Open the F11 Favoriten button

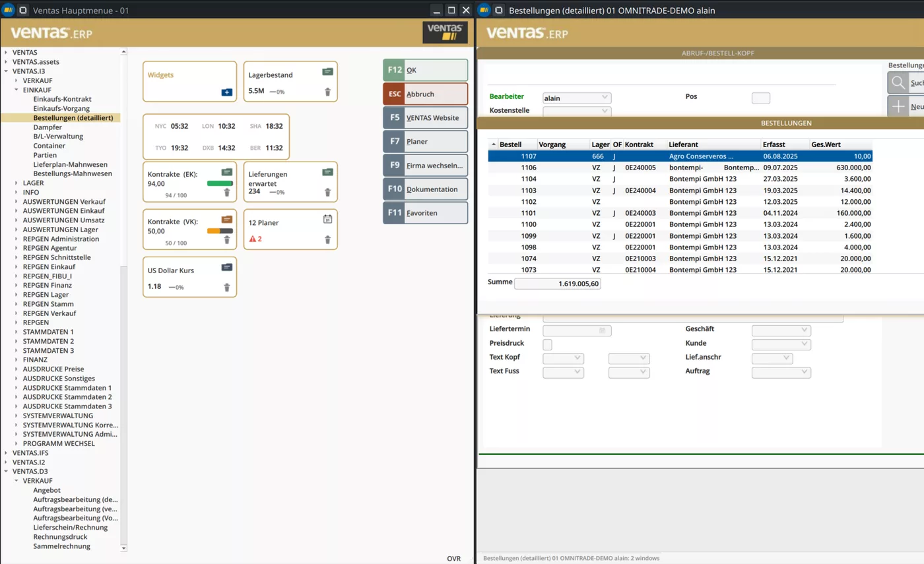pyautogui.click(x=426, y=212)
